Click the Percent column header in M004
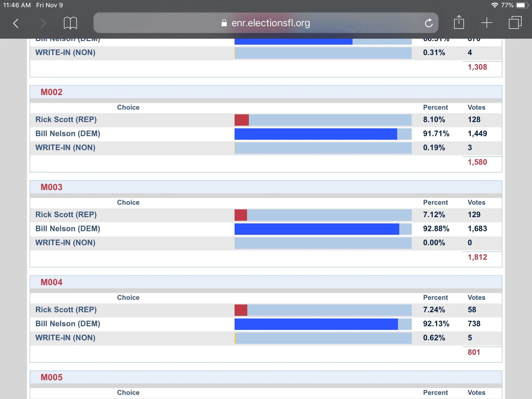This screenshot has height=399, width=532. coord(435,297)
